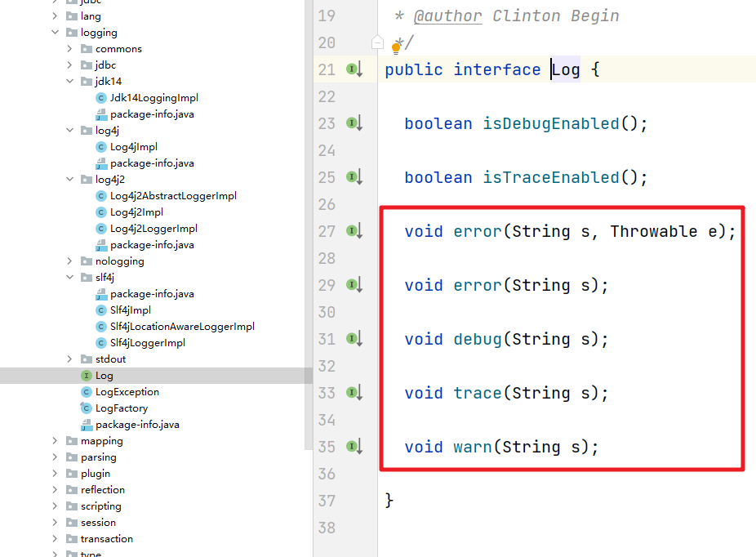Image resolution: width=756 pixels, height=557 pixels.
Task: Expand the parsing package
Action: pos(55,457)
